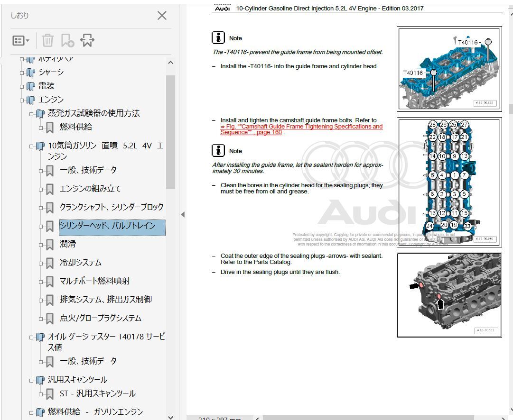Collapse the エンジン bookmark node

click(22, 100)
